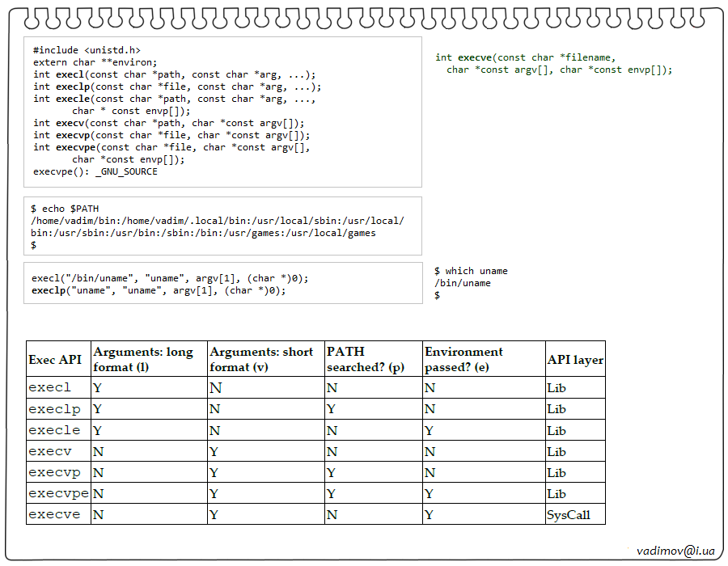Click the /bin/uname output under which uname

click(x=462, y=283)
